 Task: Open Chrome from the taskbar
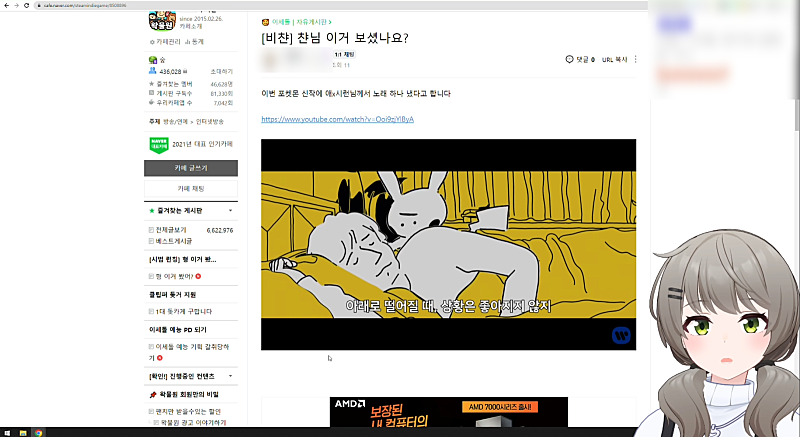38,433
